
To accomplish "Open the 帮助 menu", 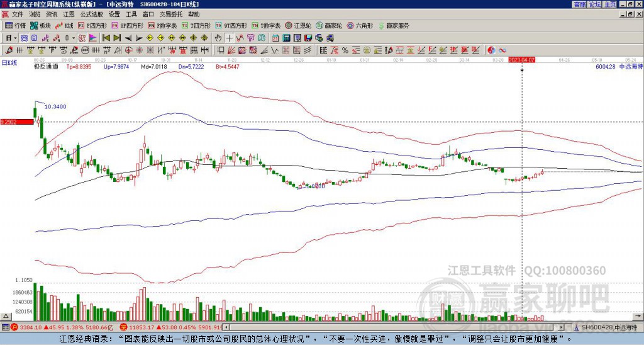I will 194,14.
